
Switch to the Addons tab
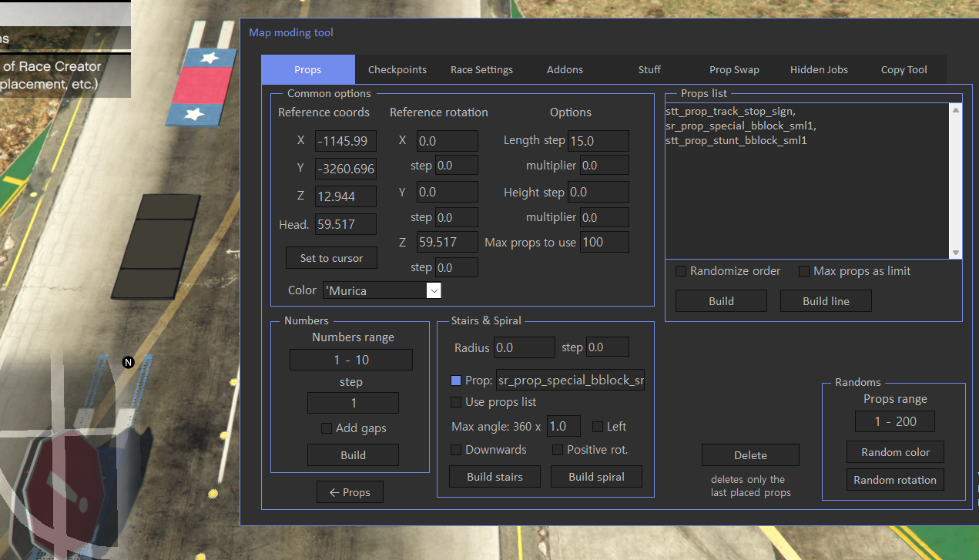click(565, 69)
